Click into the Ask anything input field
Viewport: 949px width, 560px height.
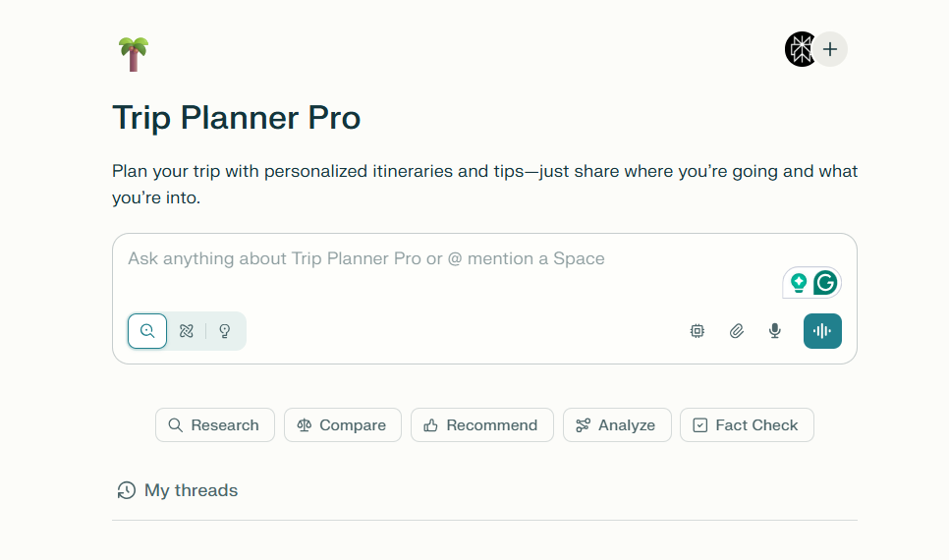(442, 259)
